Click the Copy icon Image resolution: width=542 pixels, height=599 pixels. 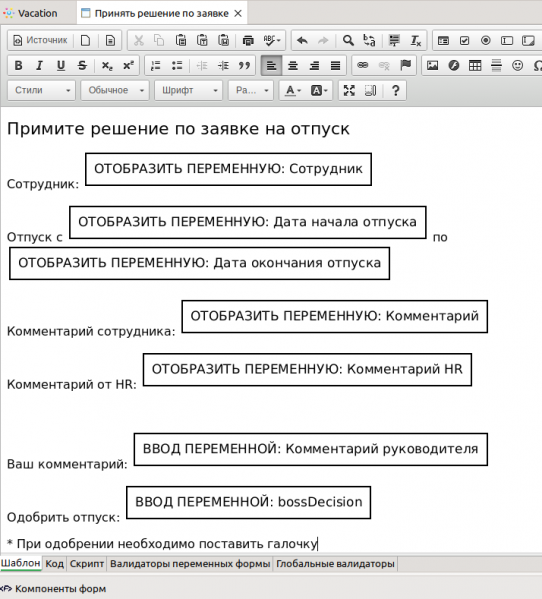tap(159, 40)
